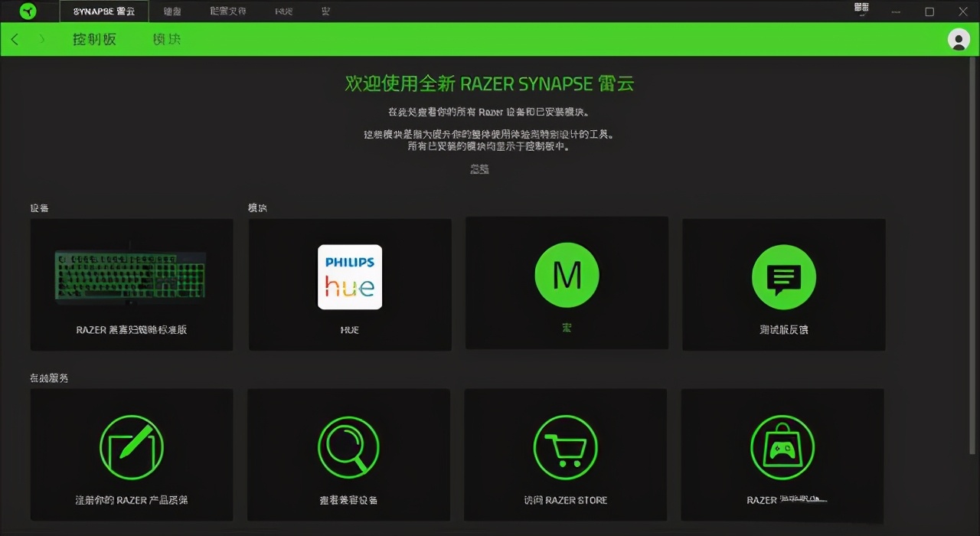
Task: Click the pencil registration icon
Action: pos(131,447)
